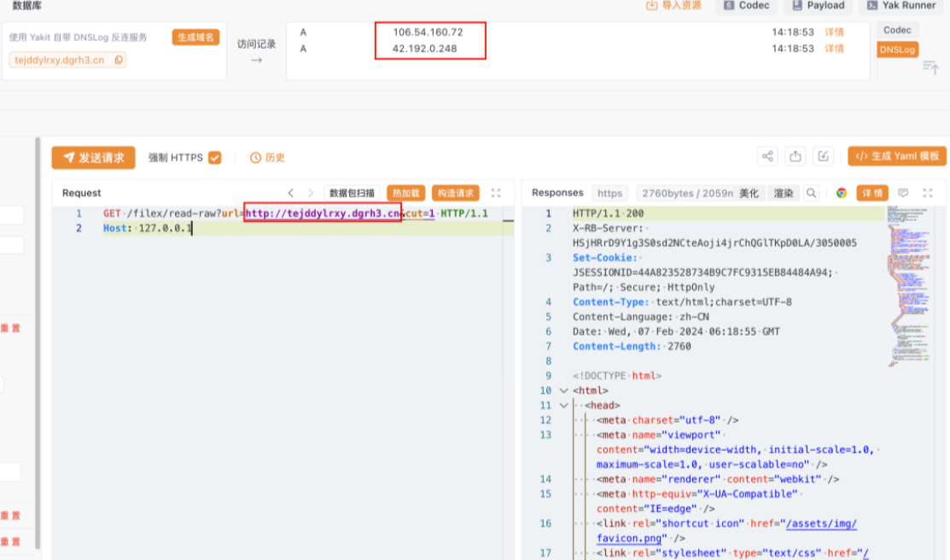Click the URL http://tejddylrxy.dgrh3.cn in request
Screen dimensions: 950x560
(x=323, y=213)
